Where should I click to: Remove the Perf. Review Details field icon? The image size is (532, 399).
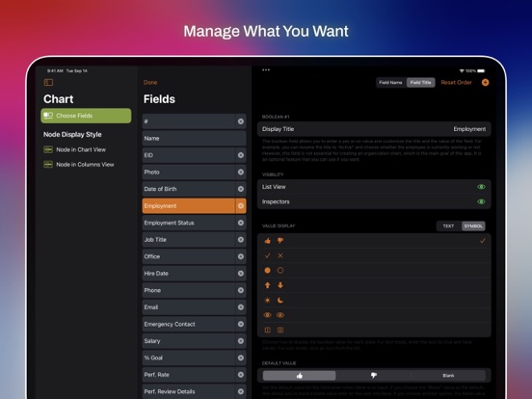pyautogui.click(x=241, y=391)
